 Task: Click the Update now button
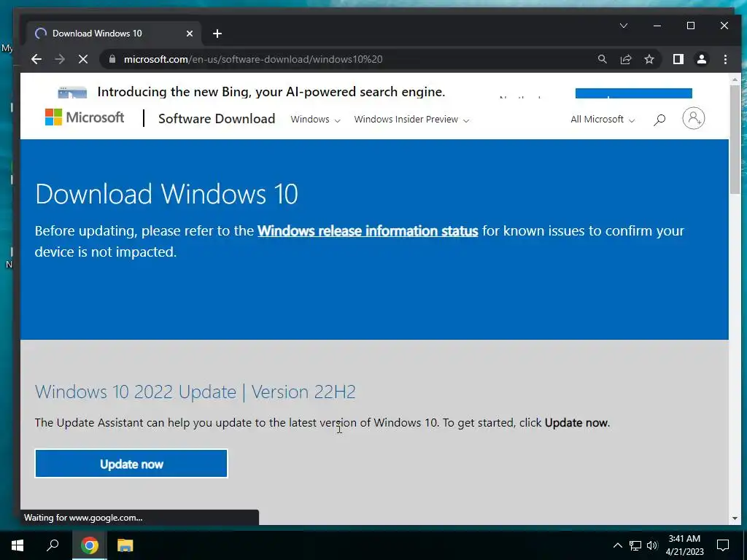pos(131,463)
